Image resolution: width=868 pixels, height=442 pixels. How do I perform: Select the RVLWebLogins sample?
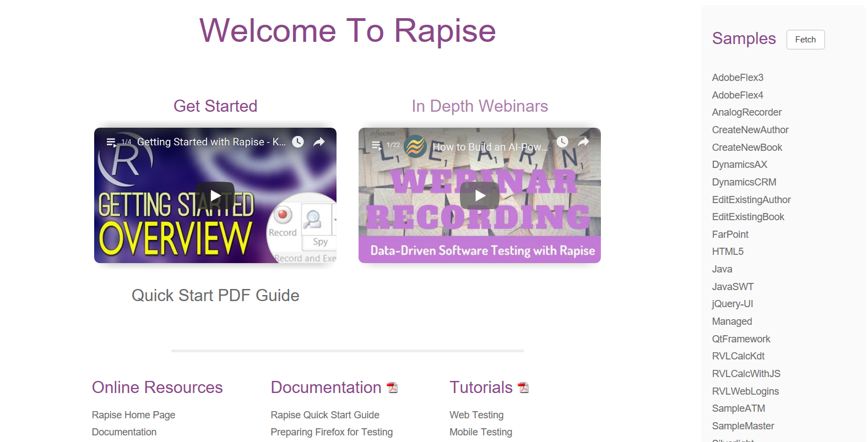pos(745,391)
